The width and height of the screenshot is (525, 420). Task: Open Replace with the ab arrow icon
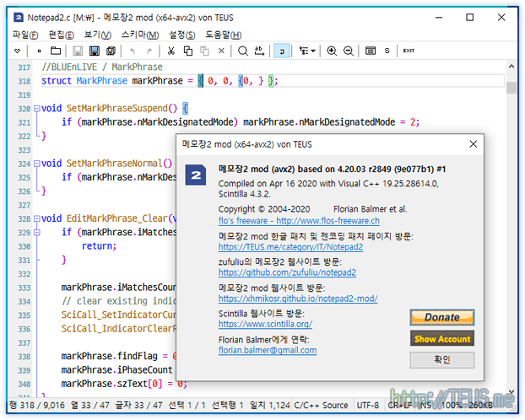pos(259,51)
